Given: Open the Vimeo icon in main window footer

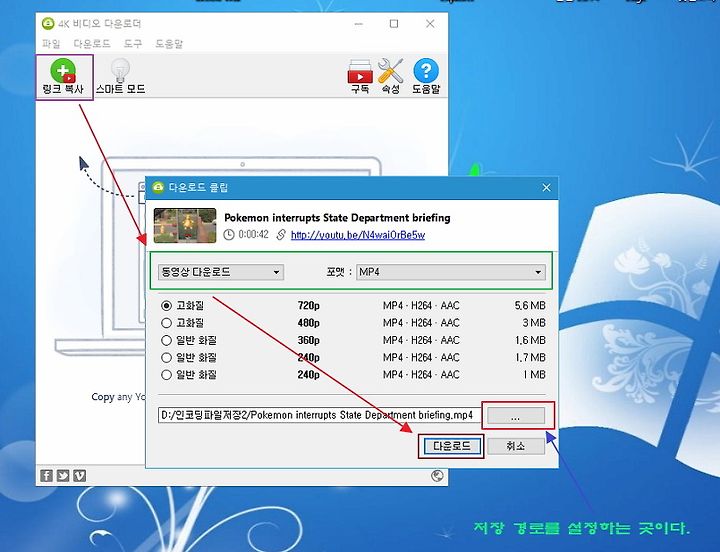Looking at the screenshot, I should [x=79, y=476].
